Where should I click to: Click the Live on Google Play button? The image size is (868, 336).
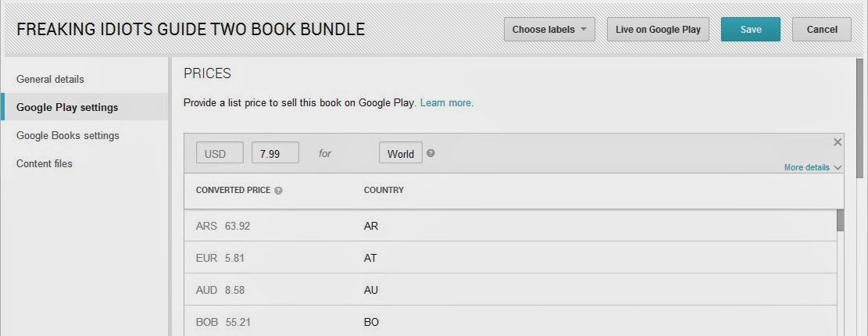click(658, 30)
